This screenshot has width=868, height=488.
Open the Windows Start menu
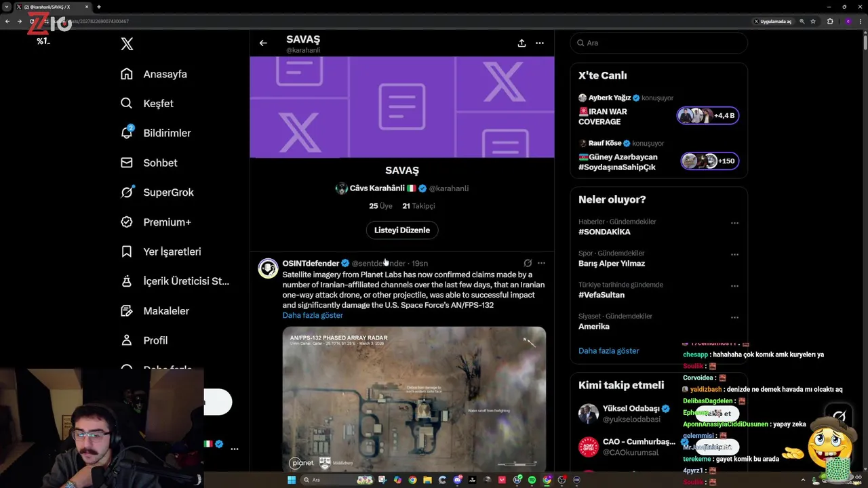[x=292, y=480]
